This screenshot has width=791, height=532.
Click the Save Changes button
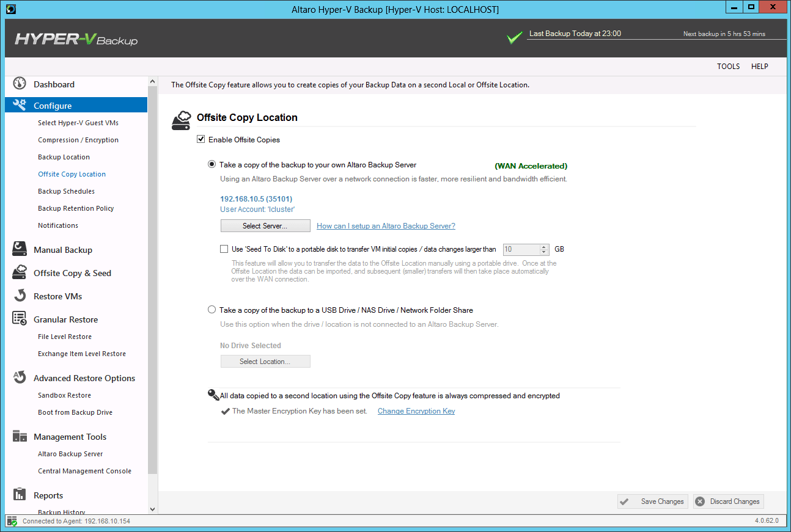tap(653, 501)
